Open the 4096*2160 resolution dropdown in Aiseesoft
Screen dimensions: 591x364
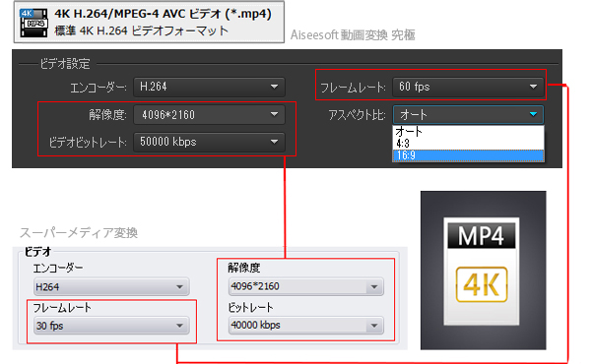click(x=209, y=114)
